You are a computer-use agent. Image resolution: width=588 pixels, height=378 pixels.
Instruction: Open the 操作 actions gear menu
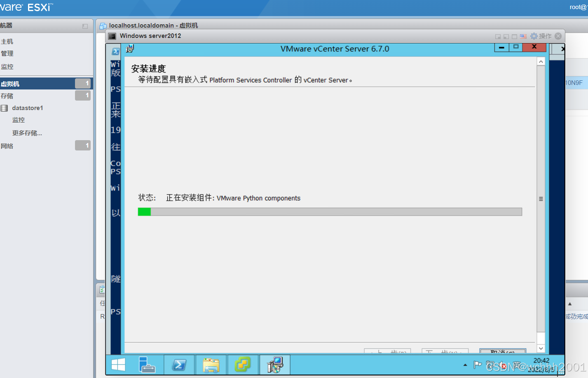[x=541, y=36]
